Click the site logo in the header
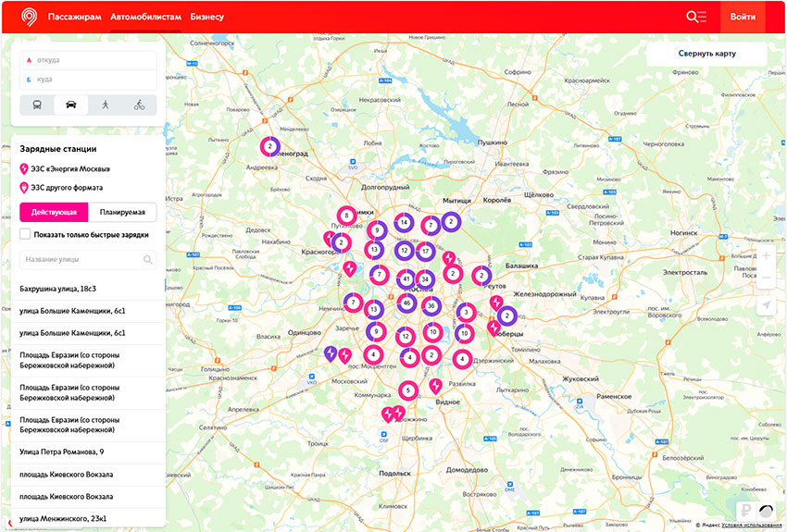 click(30, 17)
